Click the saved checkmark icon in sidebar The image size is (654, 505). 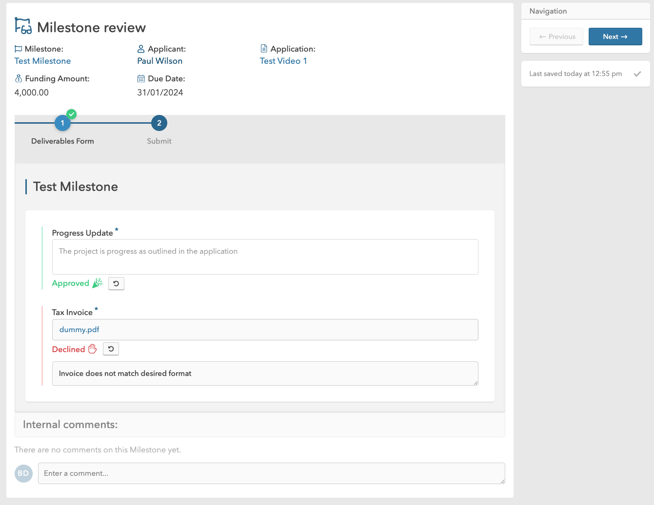(x=637, y=74)
